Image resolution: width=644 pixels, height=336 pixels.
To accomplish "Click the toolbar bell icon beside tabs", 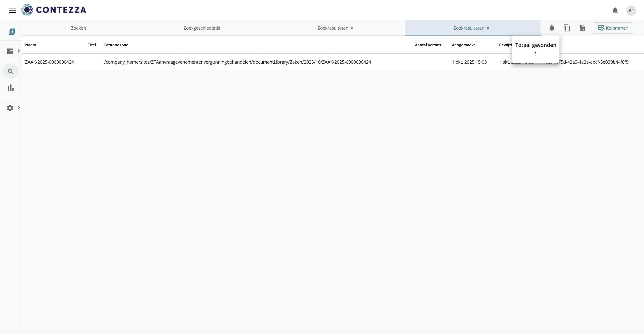I will pos(552,28).
